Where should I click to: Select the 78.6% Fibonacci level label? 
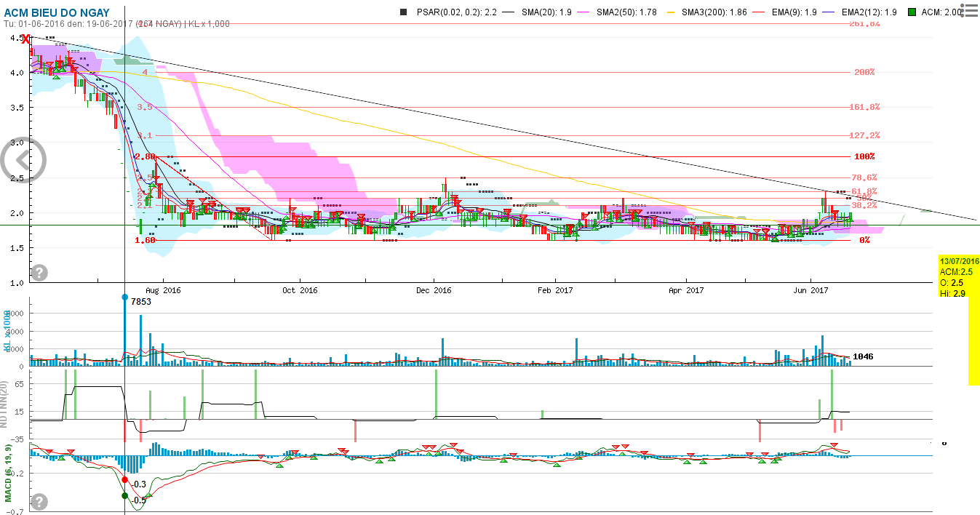[x=864, y=177]
